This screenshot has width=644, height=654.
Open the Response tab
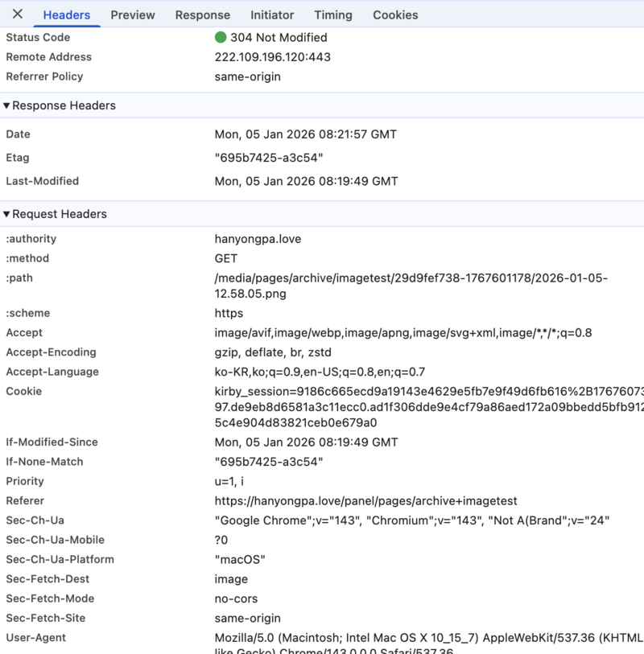pos(202,14)
